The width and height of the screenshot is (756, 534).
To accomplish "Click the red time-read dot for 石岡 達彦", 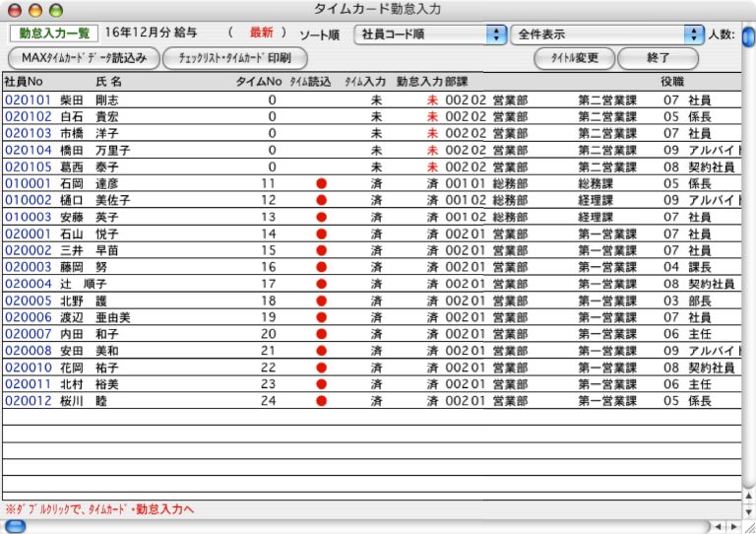I will point(320,183).
